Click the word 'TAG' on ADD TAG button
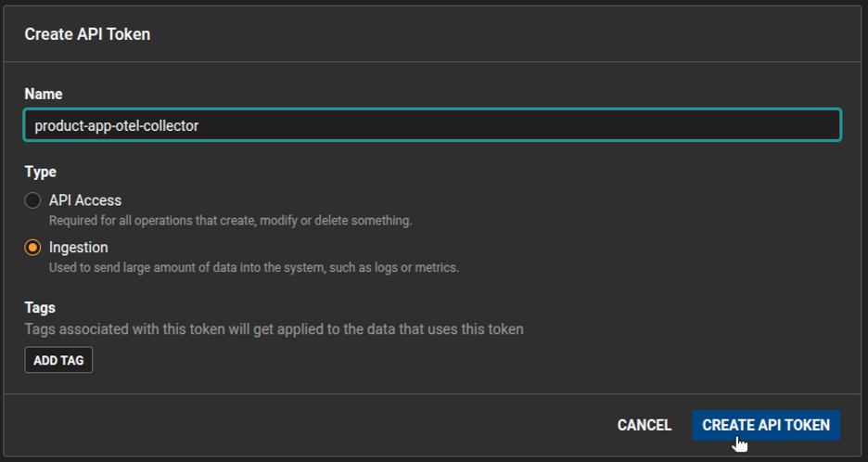Image resolution: width=868 pixels, height=462 pixels. point(72,360)
